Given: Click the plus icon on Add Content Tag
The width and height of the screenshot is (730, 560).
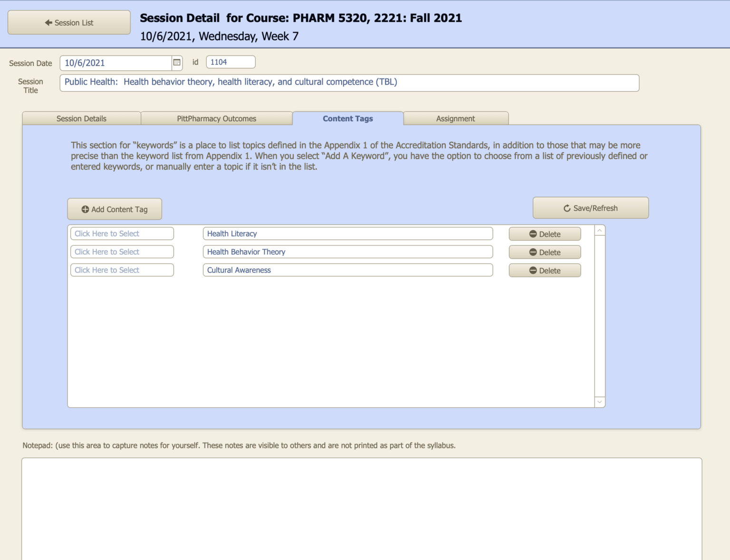Looking at the screenshot, I should 85,209.
